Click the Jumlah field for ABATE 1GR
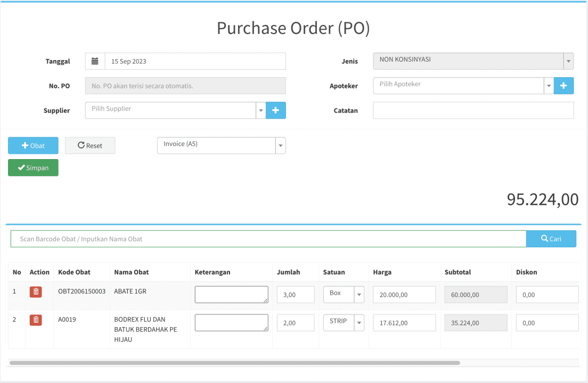The width and height of the screenshot is (588, 383). point(295,295)
